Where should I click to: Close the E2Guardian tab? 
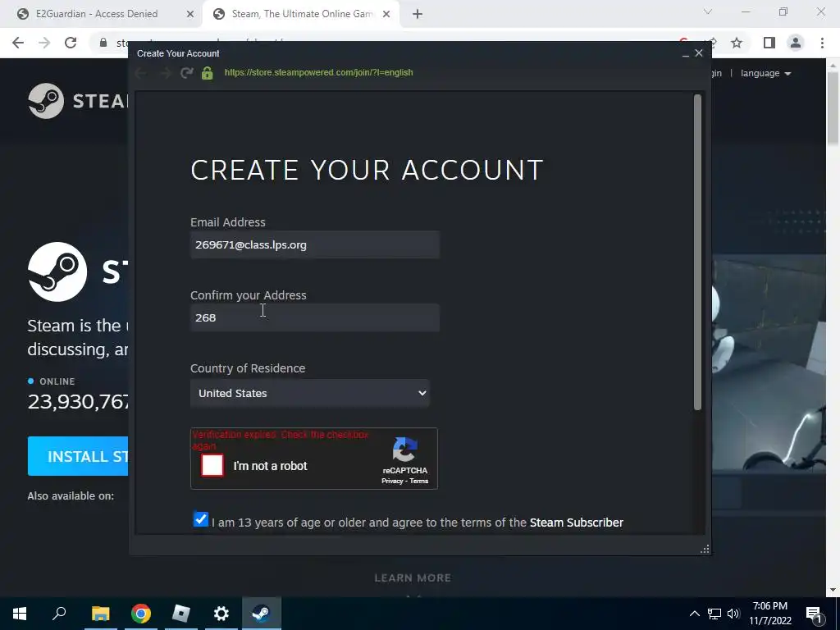(x=190, y=15)
